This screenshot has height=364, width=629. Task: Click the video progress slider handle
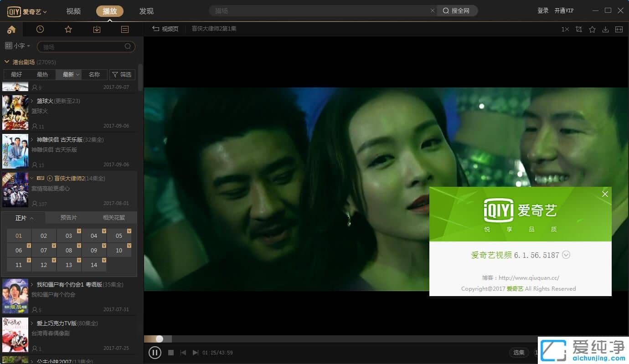pos(159,339)
